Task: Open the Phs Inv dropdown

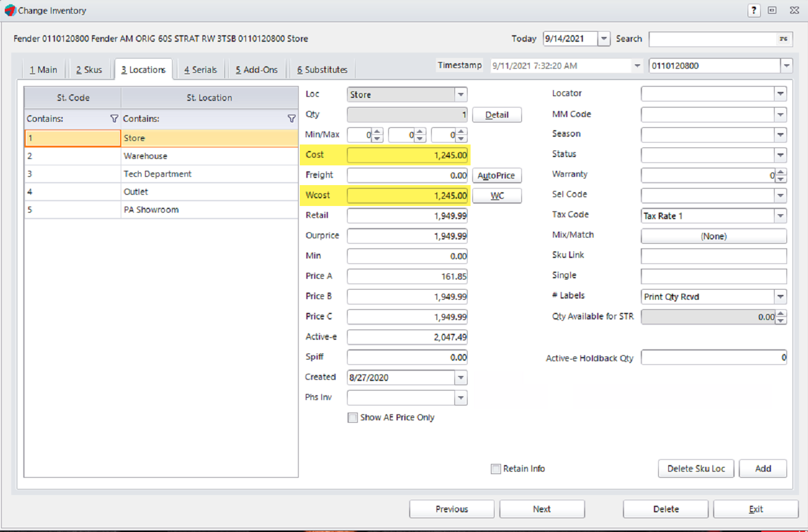Action: (x=460, y=398)
